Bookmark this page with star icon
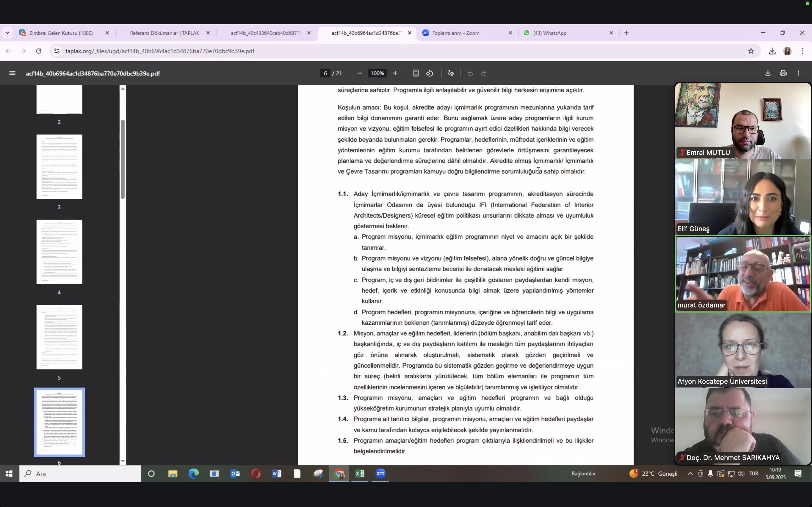This screenshot has width=812, height=507. pos(751,51)
